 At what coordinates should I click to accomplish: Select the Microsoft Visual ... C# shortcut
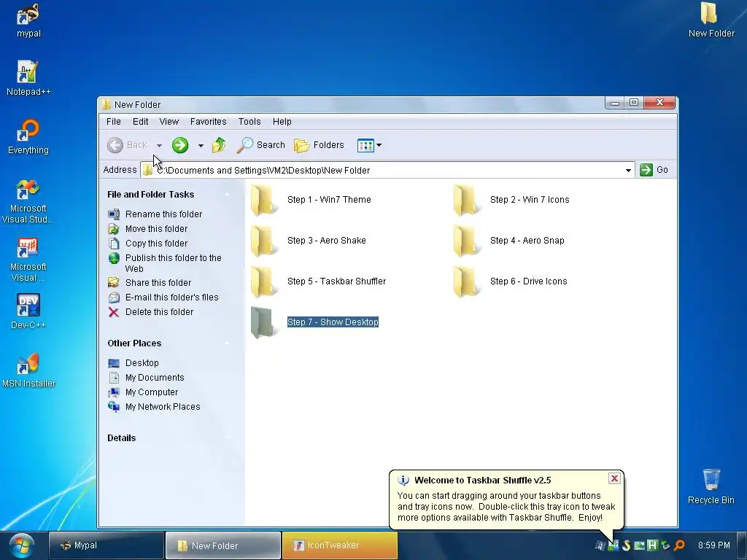[x=28, y=260]
